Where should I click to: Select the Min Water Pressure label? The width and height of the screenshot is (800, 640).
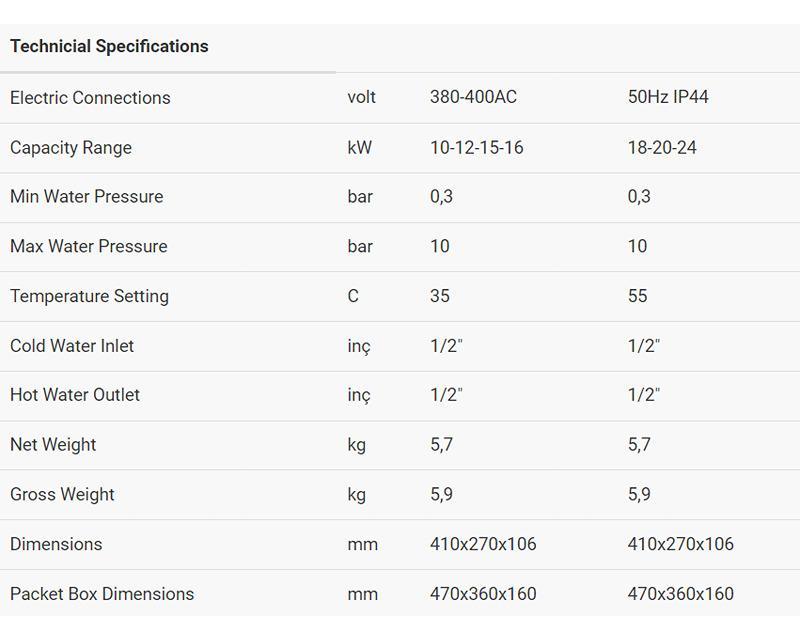[87, 196]
